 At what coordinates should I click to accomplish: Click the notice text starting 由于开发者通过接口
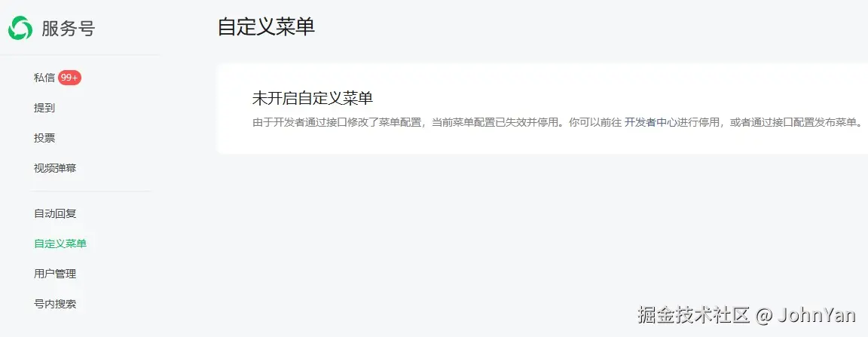558,122
